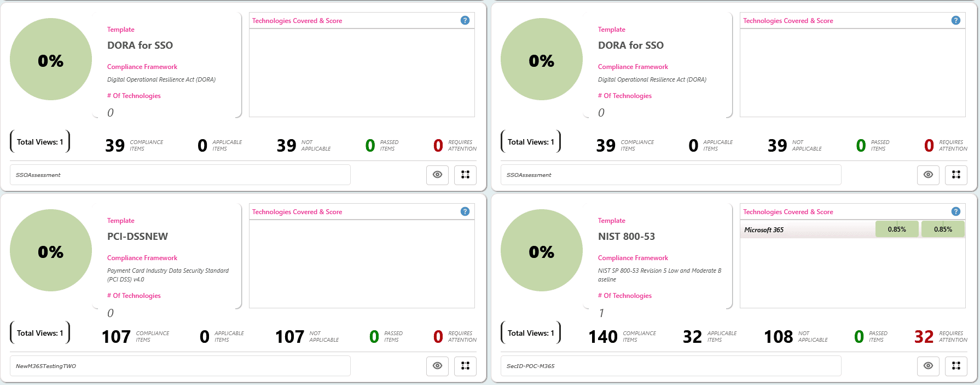
Task: Open help for PCI-DSSNEW technologies score
Action: coord(465,211)
